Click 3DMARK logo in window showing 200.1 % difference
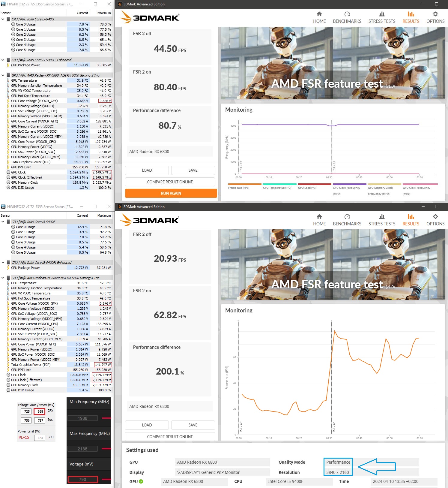This screenshot has height=488, width=448. [x=150, y=220]
